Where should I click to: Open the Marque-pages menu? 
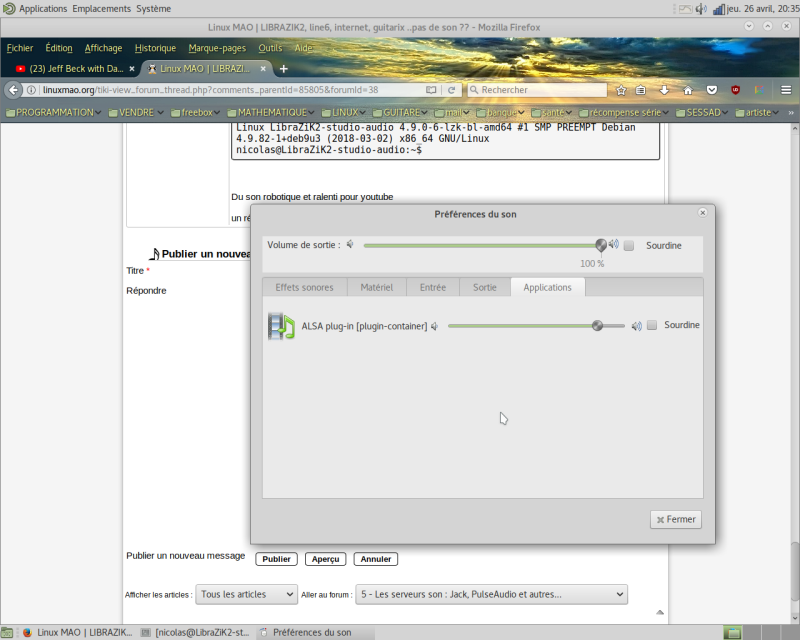point(217,48)
